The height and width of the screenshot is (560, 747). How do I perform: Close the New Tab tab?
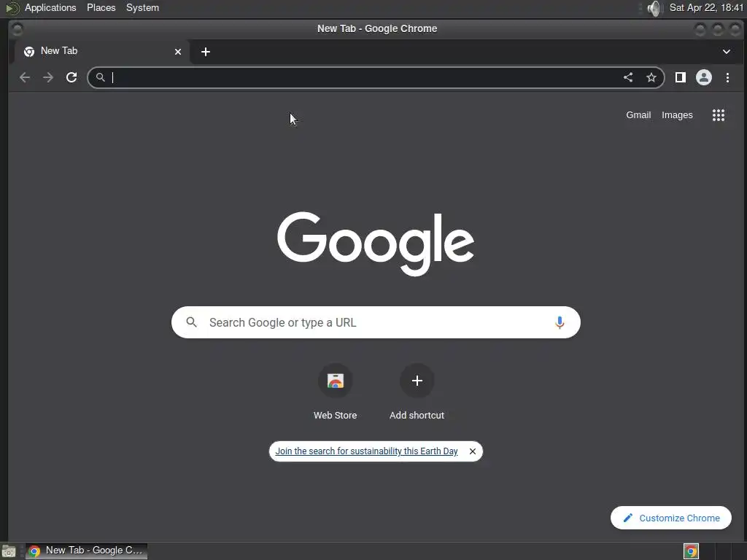tap(178, 52)
